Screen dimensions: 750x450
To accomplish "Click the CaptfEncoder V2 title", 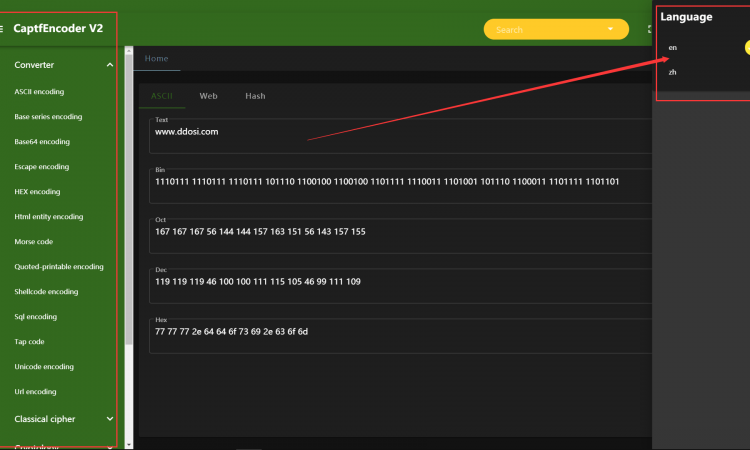I will coord(58,29).
